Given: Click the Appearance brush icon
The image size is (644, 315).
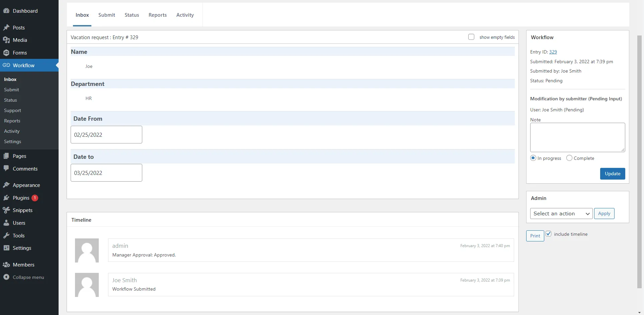Looking at the screenshot, I should click(x=6, y=185).
